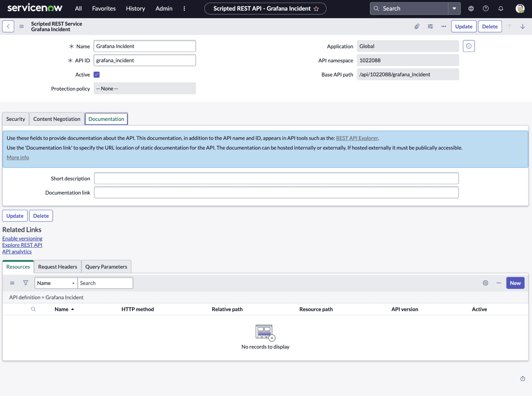Open the Name column search field dropdown
This screenshot has width=532, height=396.
73,283
